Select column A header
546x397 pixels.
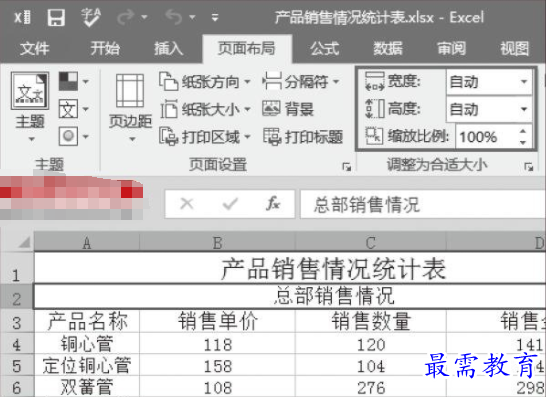tap(87, 242)
